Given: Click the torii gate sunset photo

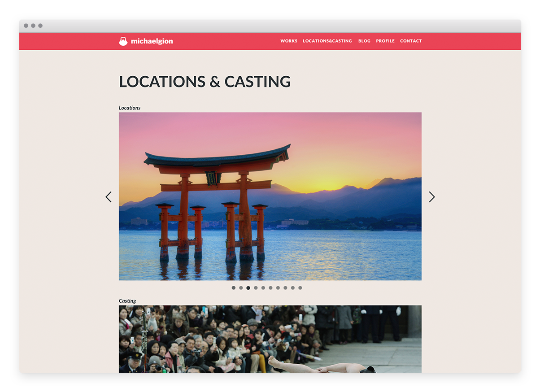Looking at the screenshot, I should [270, 196].
